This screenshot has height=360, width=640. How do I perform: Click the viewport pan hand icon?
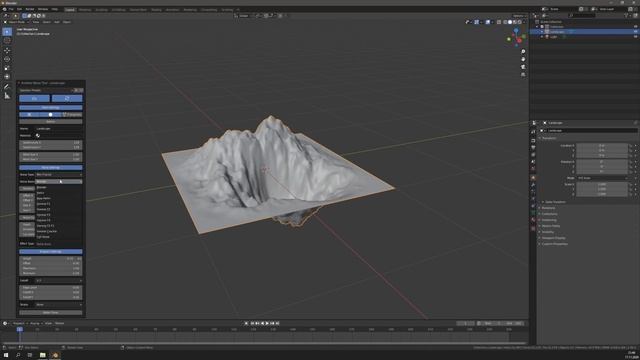[523, 59]
